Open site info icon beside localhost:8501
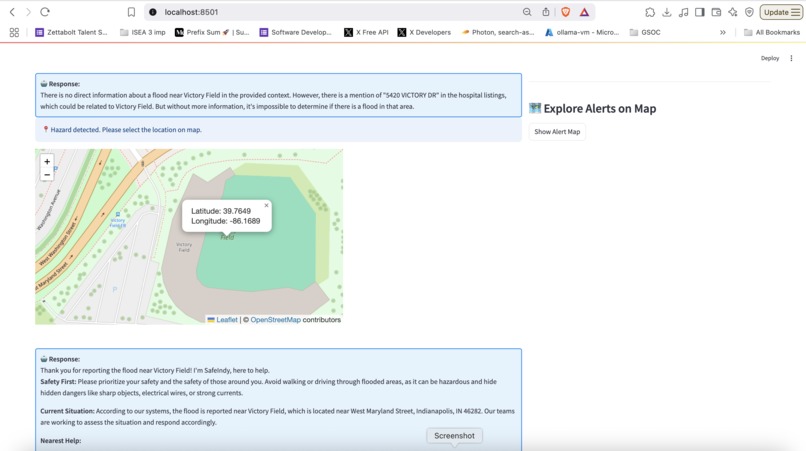Image resolution: width=806 pixels, height=451 pixels. coord(153,12)
